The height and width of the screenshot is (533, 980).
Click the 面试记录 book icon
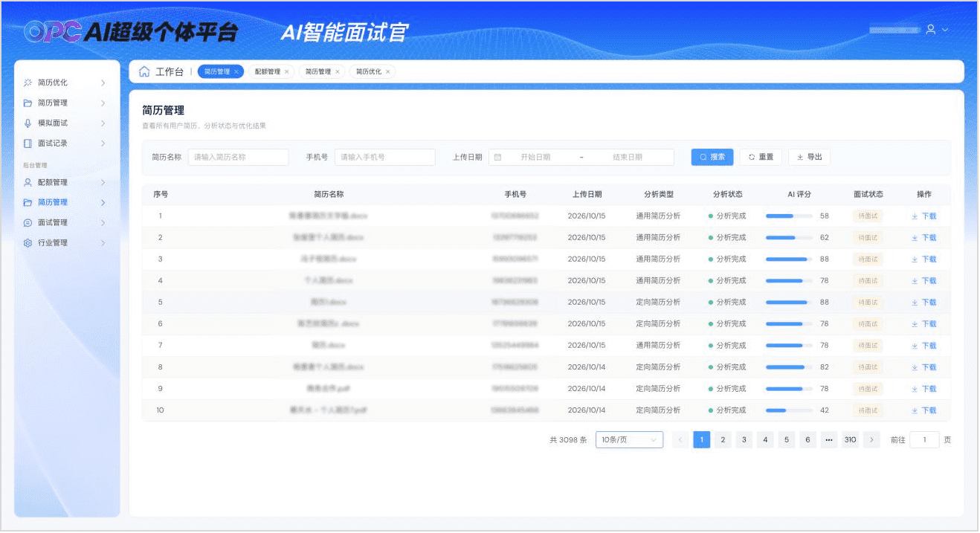[x=28, y=143]
